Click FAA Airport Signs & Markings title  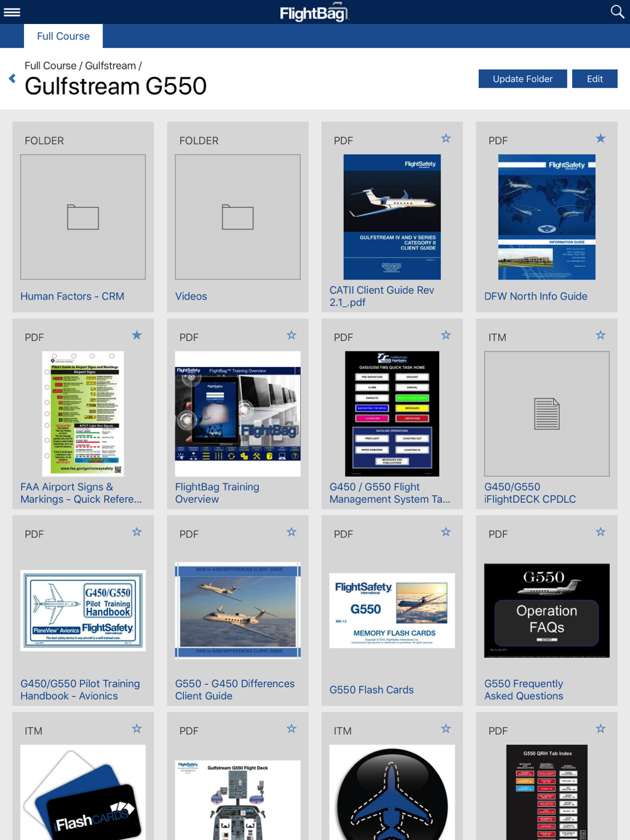click(81, 493)
